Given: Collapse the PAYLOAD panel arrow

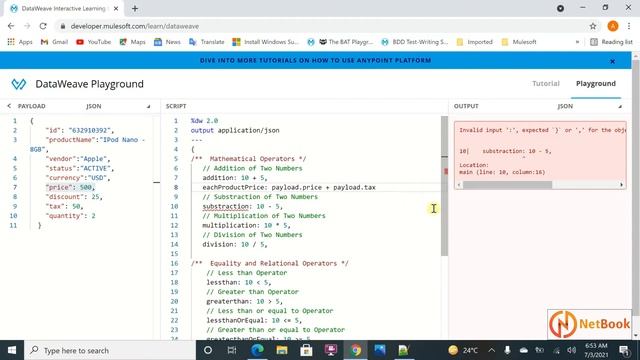Looking at the screenshot, I should 9,106.
